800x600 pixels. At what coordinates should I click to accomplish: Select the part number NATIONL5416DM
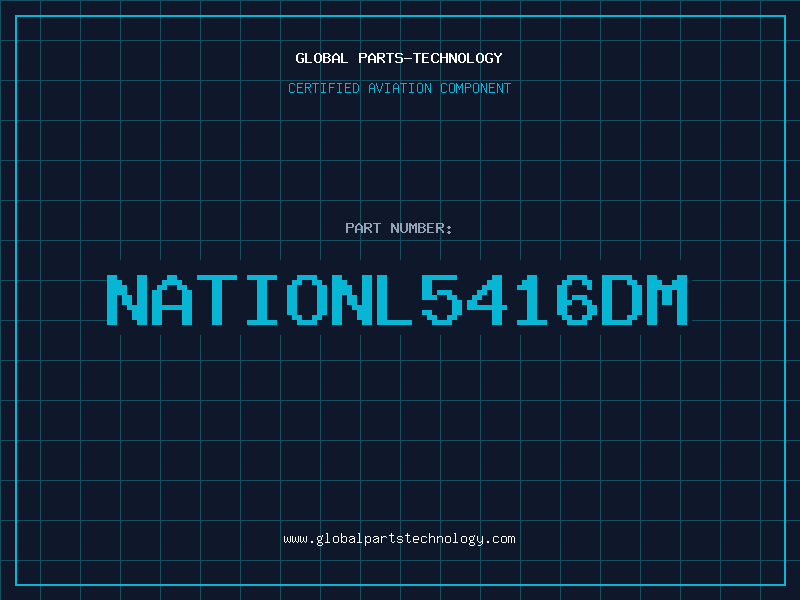coord(397,300)
